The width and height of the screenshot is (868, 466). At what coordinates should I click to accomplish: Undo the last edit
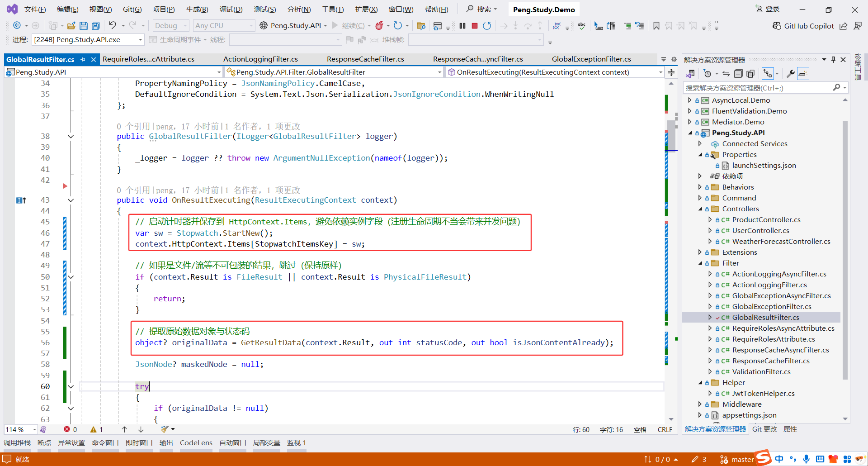[113, 26]
